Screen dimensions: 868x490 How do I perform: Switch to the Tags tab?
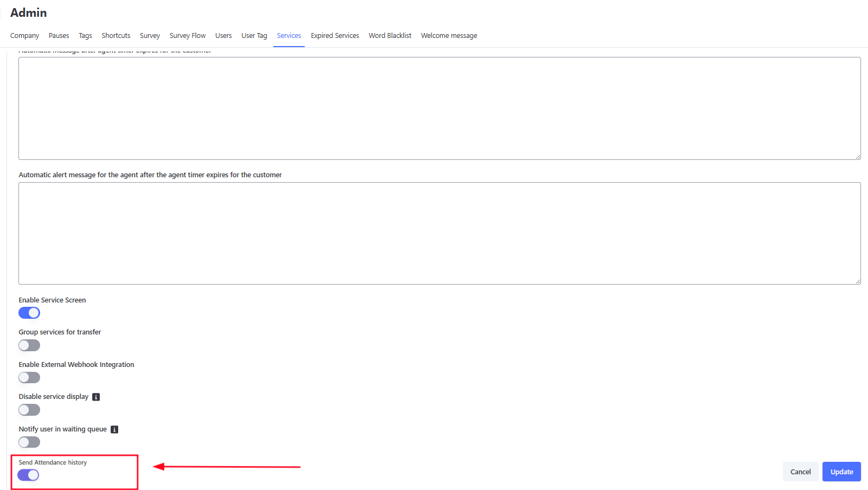click(85, 36)
